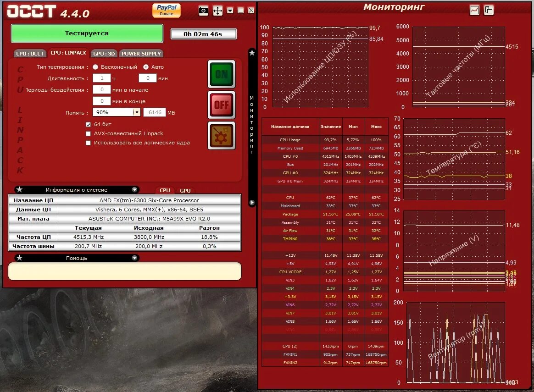Click the 0h 02m 46s timer display
Image resolution: width=534 pixels, height=392 pixels.
[203, 34]
